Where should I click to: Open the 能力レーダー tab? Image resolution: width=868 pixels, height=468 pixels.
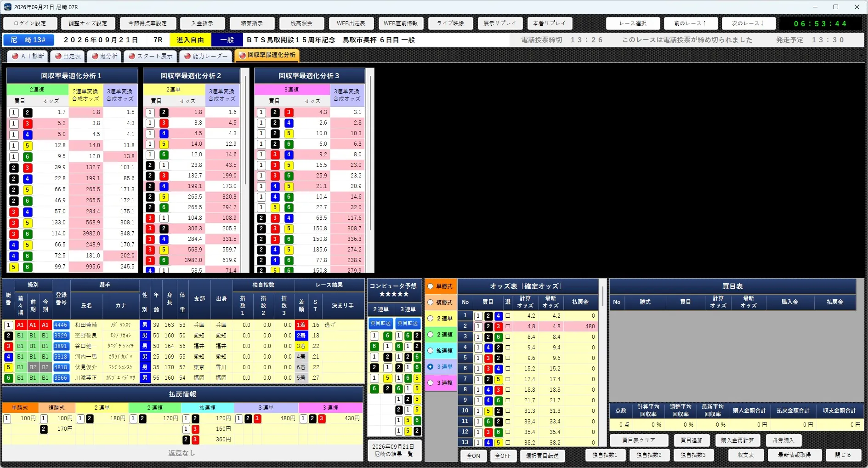(205, 56)
